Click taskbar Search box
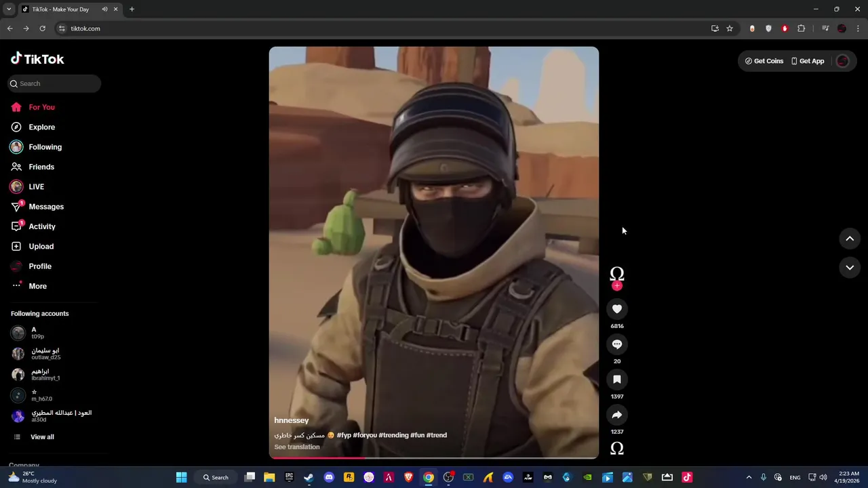 [216, 477]
